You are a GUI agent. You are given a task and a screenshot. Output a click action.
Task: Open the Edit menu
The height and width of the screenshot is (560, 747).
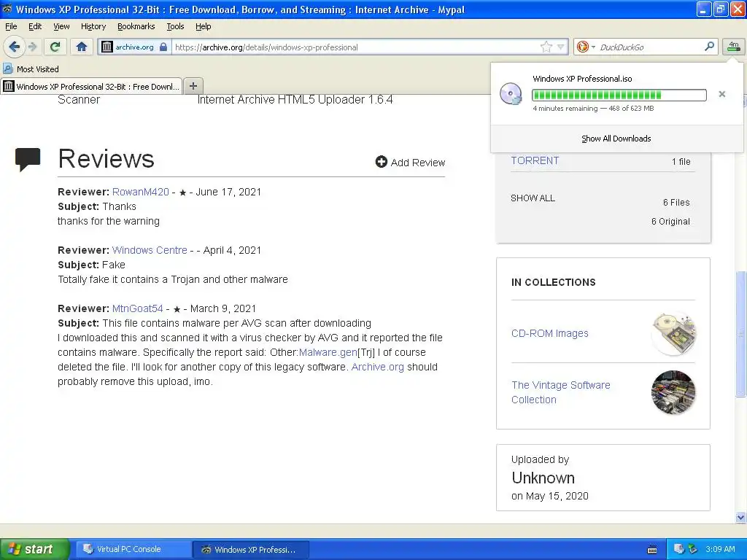pyautogui.click(x=35, y=26)
